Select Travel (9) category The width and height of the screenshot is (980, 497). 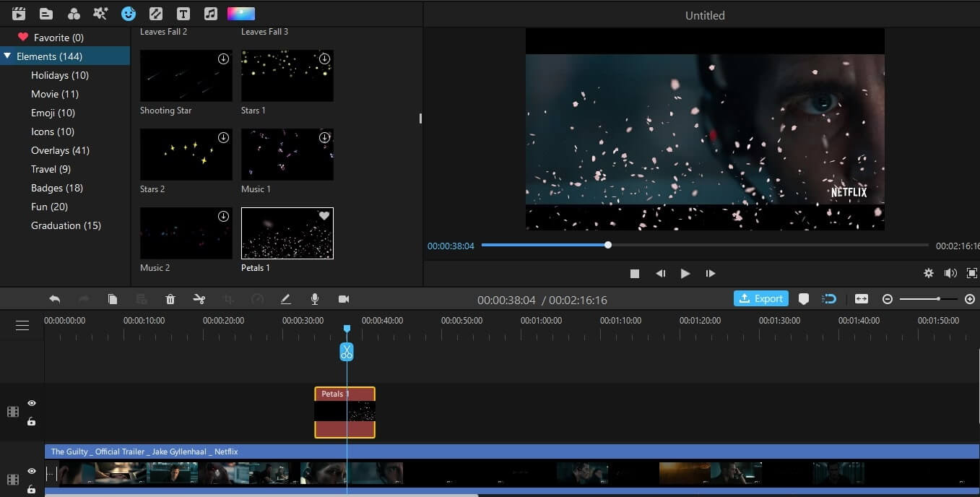click(x=51, y=169)
